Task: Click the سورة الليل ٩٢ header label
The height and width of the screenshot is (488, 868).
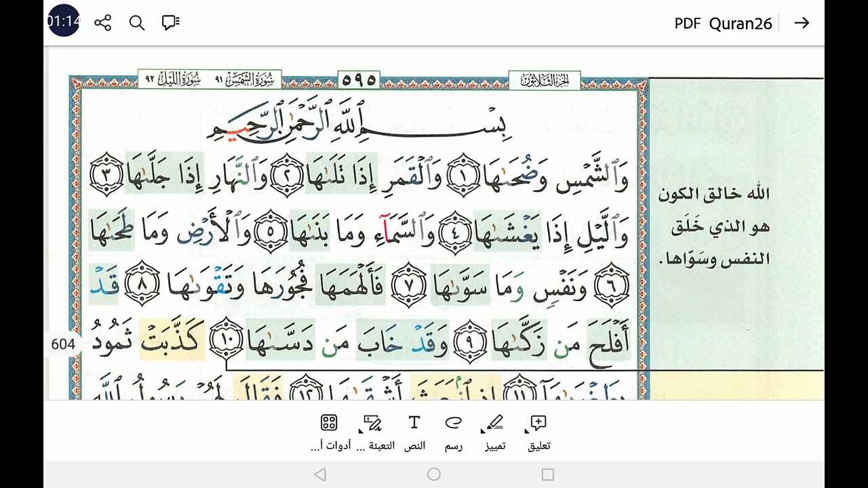Action: 174,79
